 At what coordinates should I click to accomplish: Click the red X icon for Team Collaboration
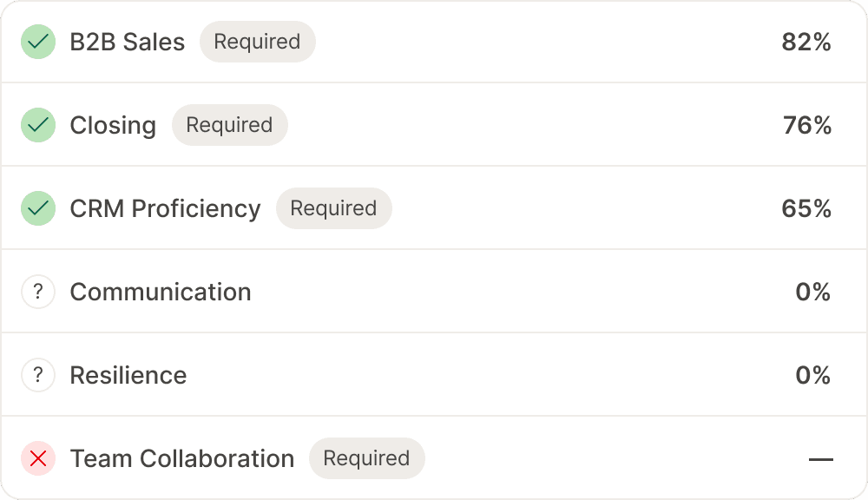tap(38, 458)
